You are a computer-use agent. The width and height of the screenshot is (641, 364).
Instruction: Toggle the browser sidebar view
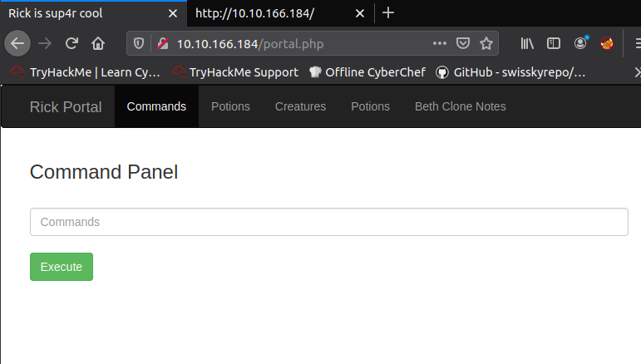click(x=554, y=43)
